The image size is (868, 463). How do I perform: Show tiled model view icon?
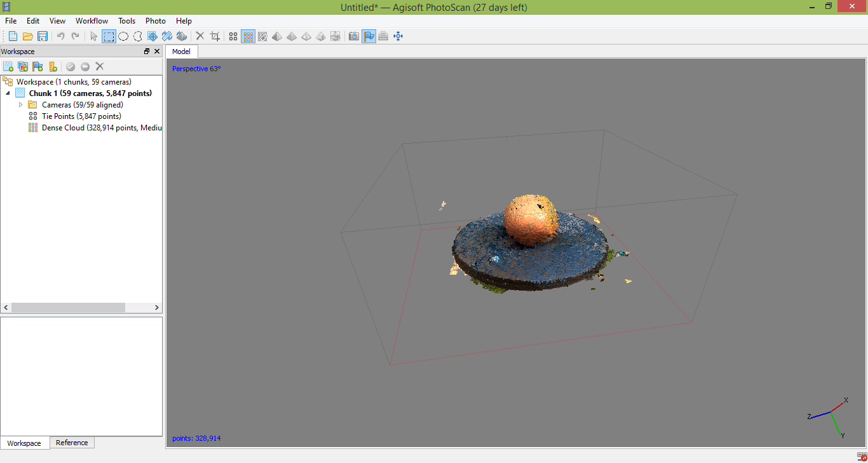click(x=336, y=36)
